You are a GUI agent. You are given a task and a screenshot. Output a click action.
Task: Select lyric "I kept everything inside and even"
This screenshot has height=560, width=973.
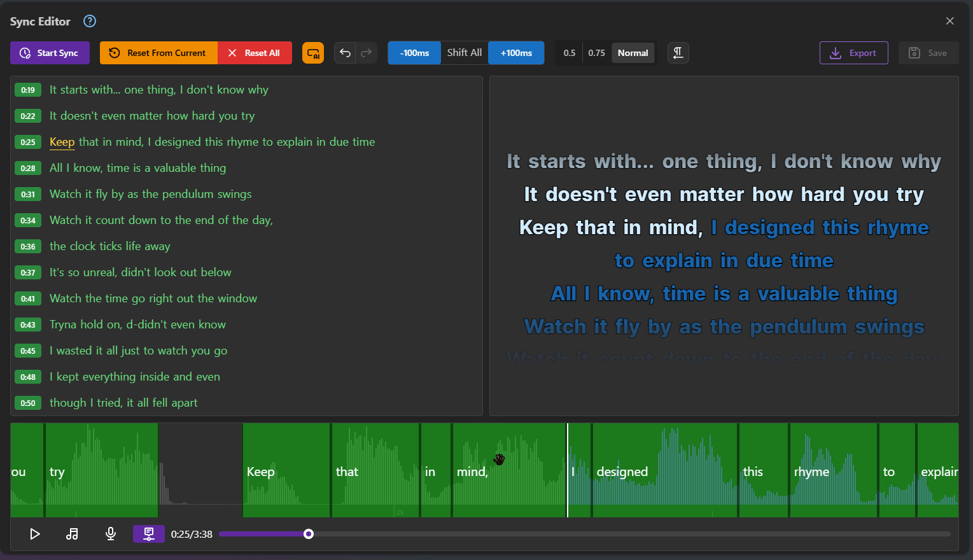pyautogui.click(x=135, y=377)
